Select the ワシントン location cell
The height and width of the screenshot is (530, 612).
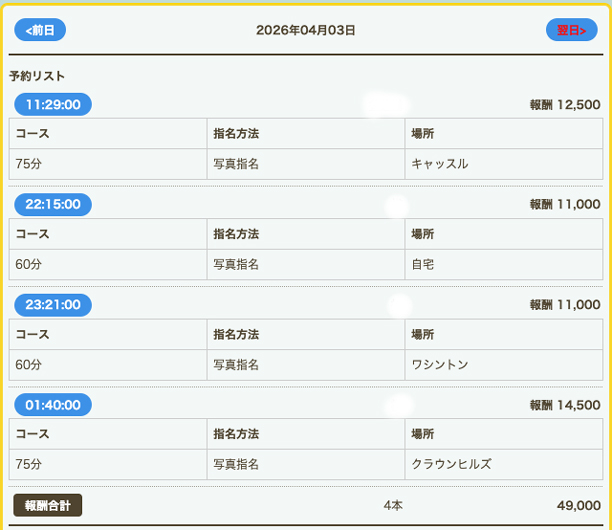440,364
